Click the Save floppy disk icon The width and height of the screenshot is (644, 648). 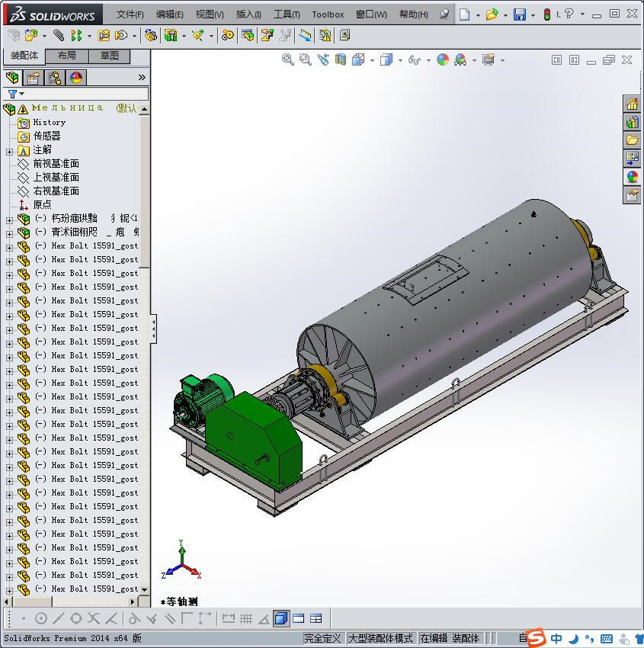click(519, 14)
